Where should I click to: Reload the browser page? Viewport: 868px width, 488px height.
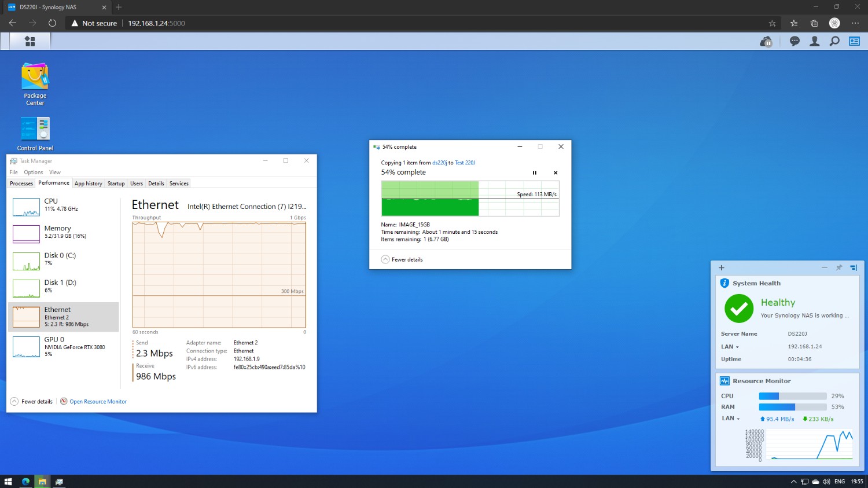click(52, 23)
